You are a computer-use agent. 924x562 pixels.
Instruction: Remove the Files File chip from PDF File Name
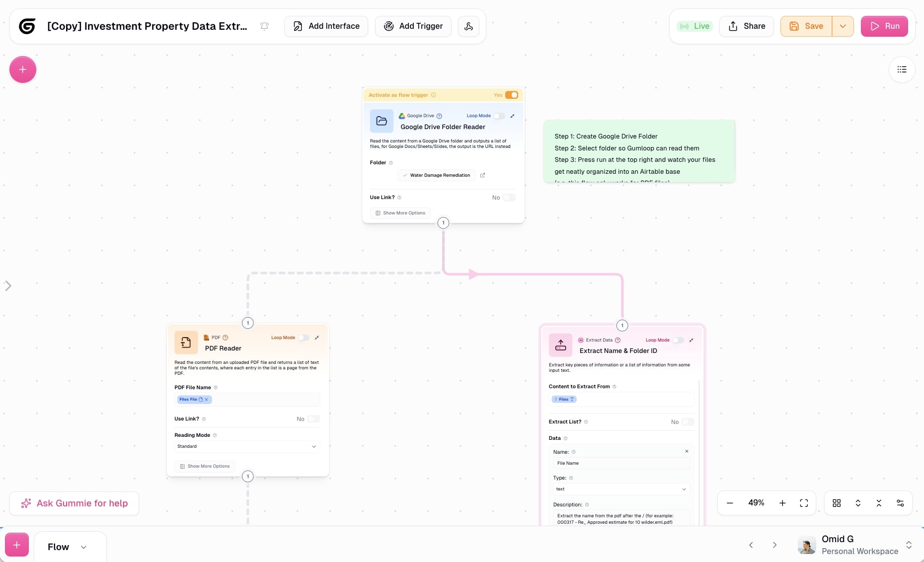207,399
